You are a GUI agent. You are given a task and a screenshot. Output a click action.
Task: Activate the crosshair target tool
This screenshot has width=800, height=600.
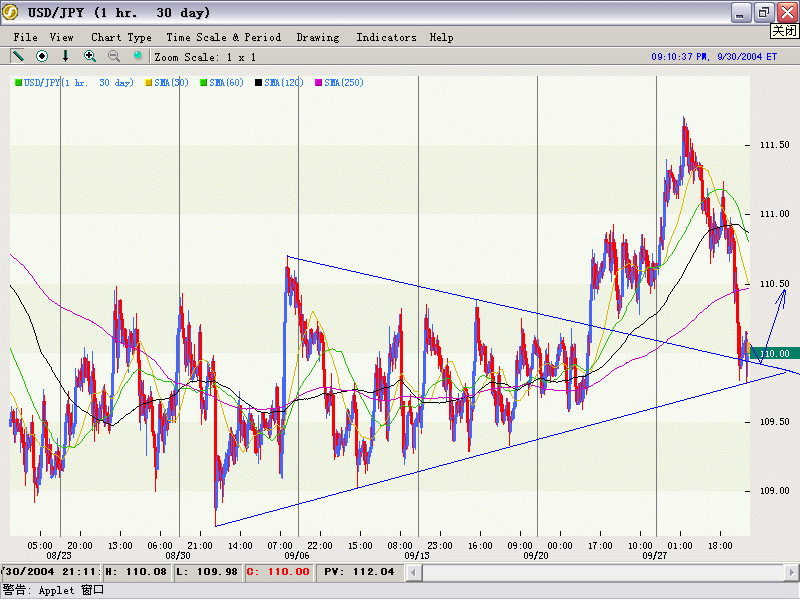(x=42, y=57)
